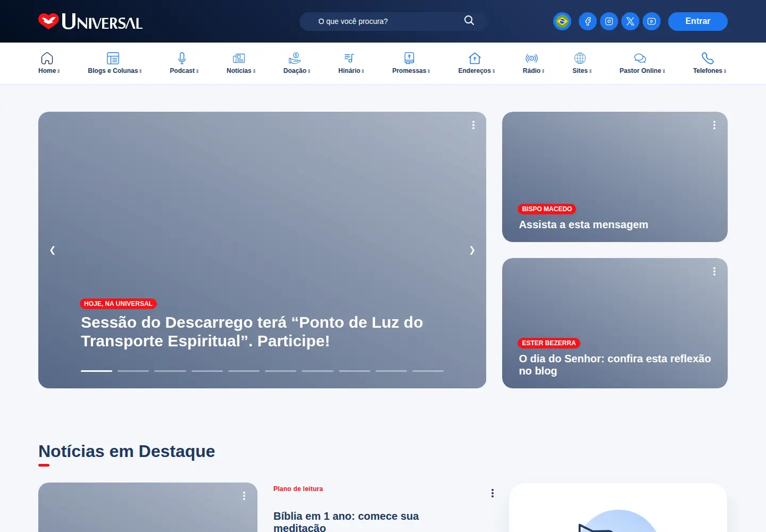The width and height of the screenshot is (766, 532).
Task: Expand the Promessas menu label
Action: 411,71
